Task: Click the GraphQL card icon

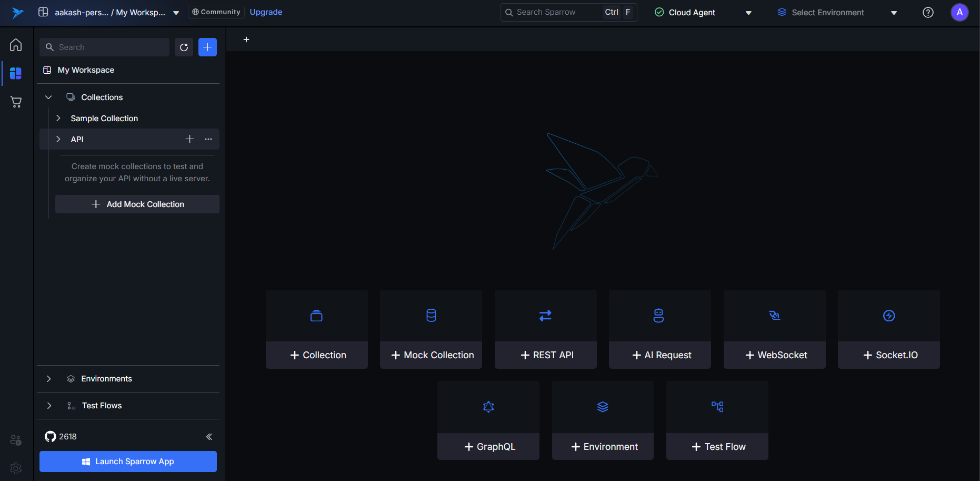Action: click(488, 407)
